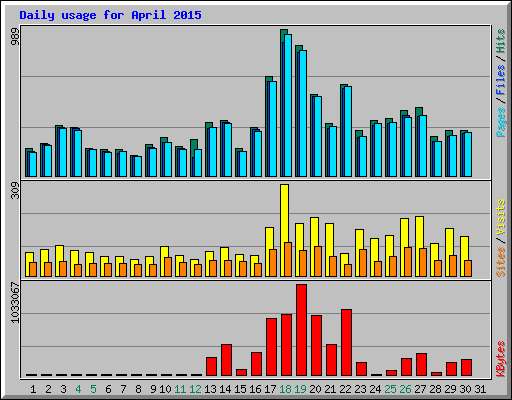
Task: Click the tallest cyan pages bar for day 18
Action: point(288,105)
